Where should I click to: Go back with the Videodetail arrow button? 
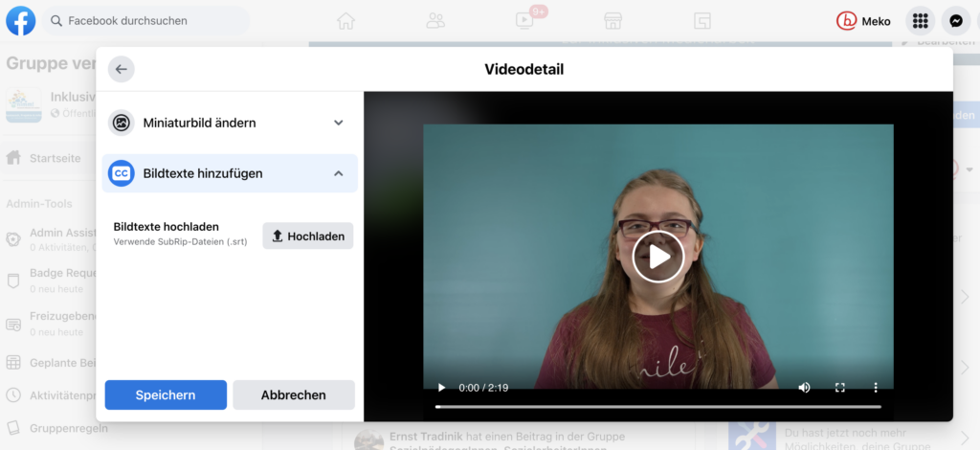tap(122, 69)
